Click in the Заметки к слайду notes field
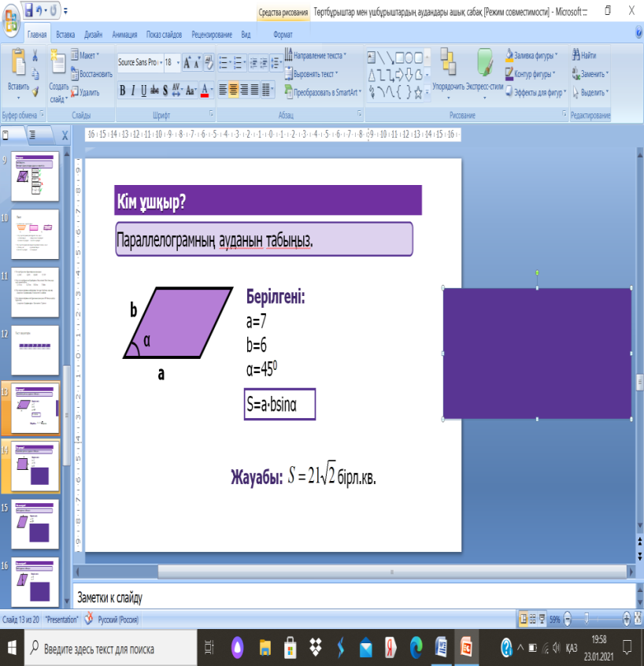Viewport: 644px width, 666px height. [x=354, y=598]
